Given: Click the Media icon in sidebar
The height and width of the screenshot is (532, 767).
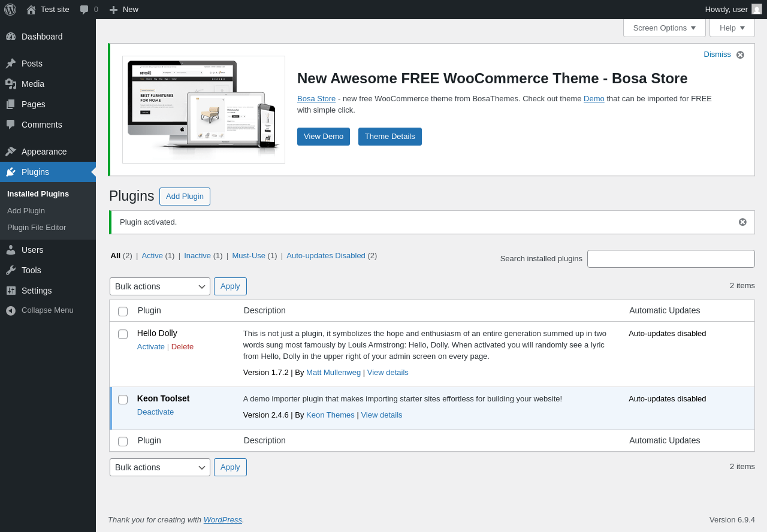Looking at the screenshot, I should click(11, 84).
